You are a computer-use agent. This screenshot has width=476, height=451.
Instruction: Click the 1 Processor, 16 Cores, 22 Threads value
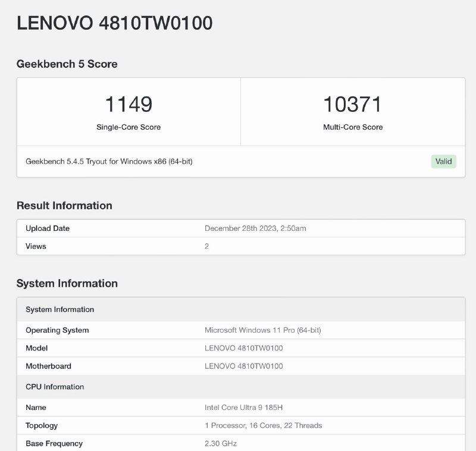pyautogui.click(x=264, y=425)
